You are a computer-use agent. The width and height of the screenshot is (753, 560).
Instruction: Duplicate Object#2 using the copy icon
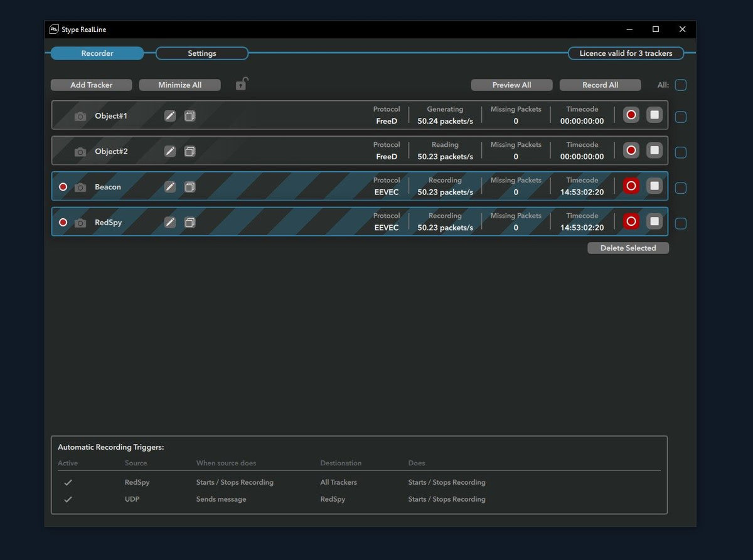pyautogui.click(x=190, y=151)
